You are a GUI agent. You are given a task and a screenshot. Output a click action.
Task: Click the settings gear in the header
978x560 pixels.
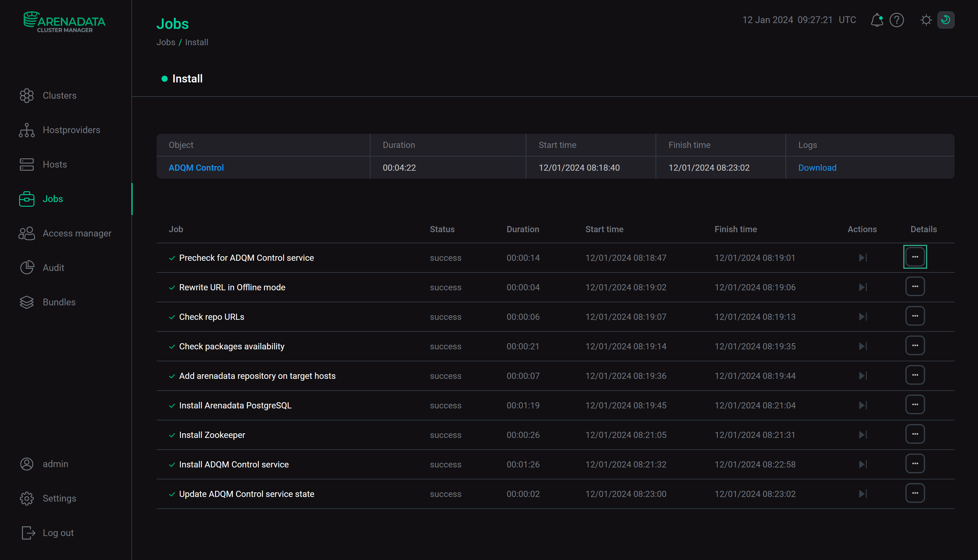click(926, 20)
